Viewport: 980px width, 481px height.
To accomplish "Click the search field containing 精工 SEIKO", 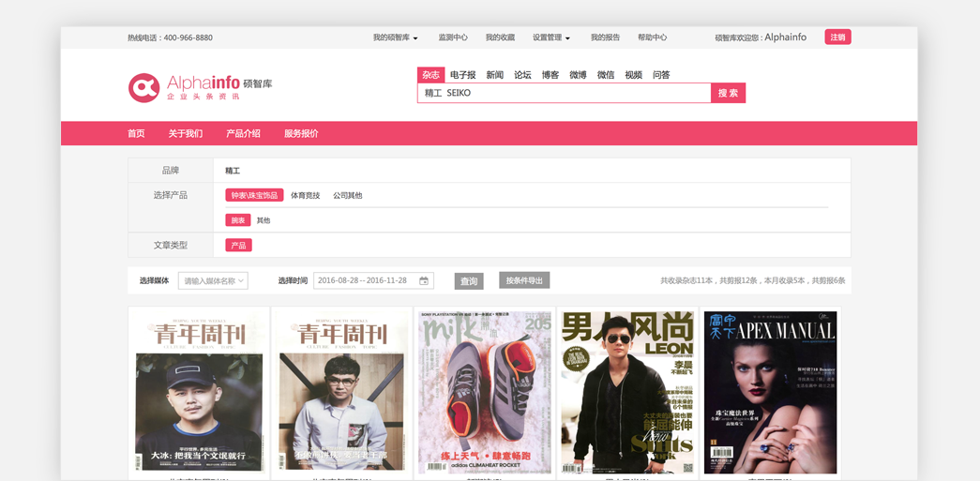I will (564, 93).
